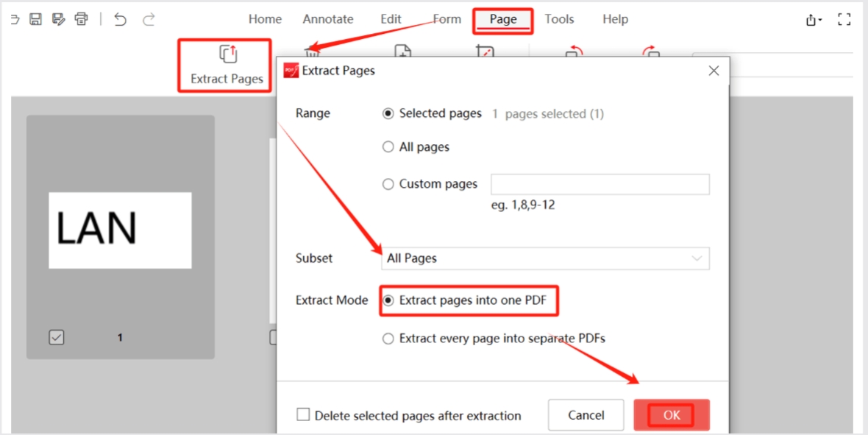Click the Undo icon
The height and width of the screenshot is (435, 868).
pos(120,19)
